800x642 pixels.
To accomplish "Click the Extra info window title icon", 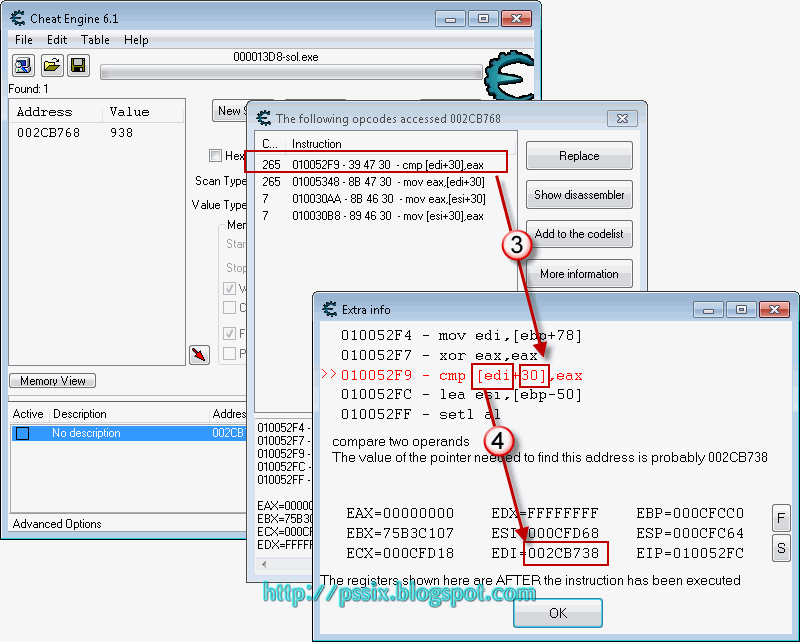I will [x=330, y=309].
